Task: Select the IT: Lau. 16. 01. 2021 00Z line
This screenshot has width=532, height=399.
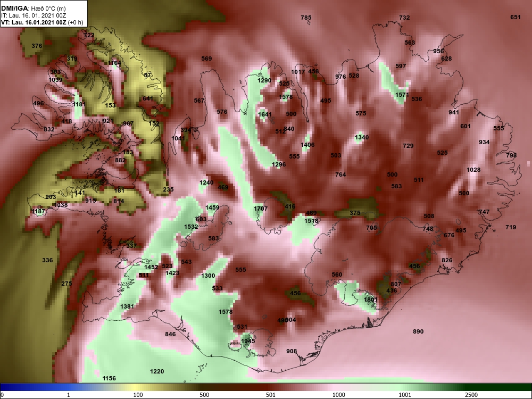Action: pos(33,15)
